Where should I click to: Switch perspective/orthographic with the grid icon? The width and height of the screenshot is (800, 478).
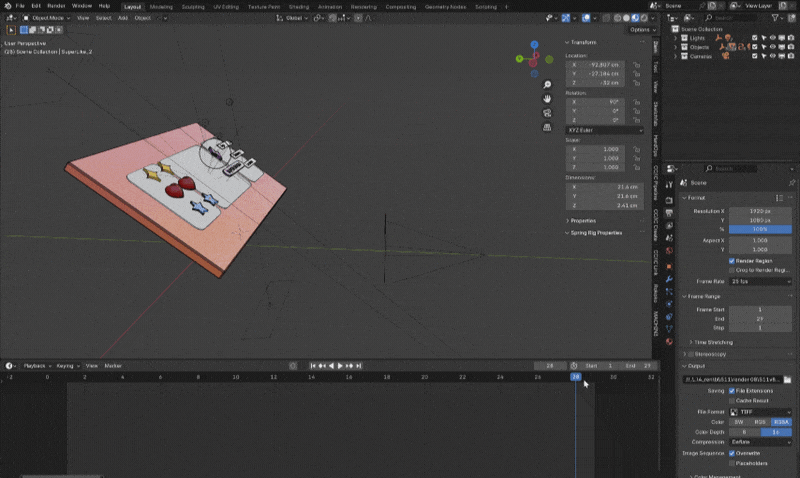tap(547, 128)
